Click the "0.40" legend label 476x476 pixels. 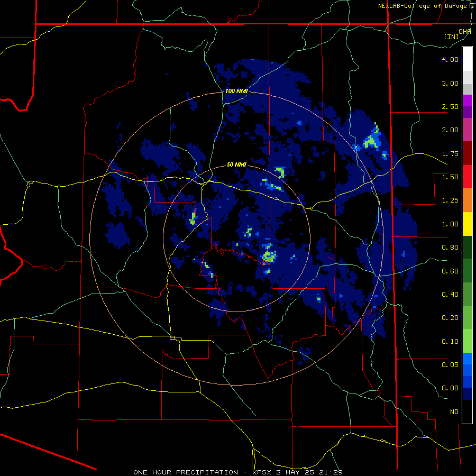pos(450,295)
